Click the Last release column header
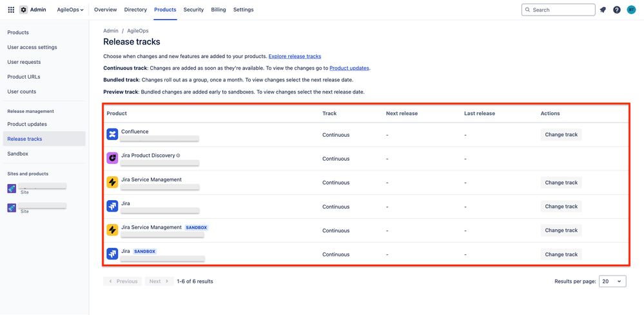This screenshot has height=315, width=644. click(480, 114)
